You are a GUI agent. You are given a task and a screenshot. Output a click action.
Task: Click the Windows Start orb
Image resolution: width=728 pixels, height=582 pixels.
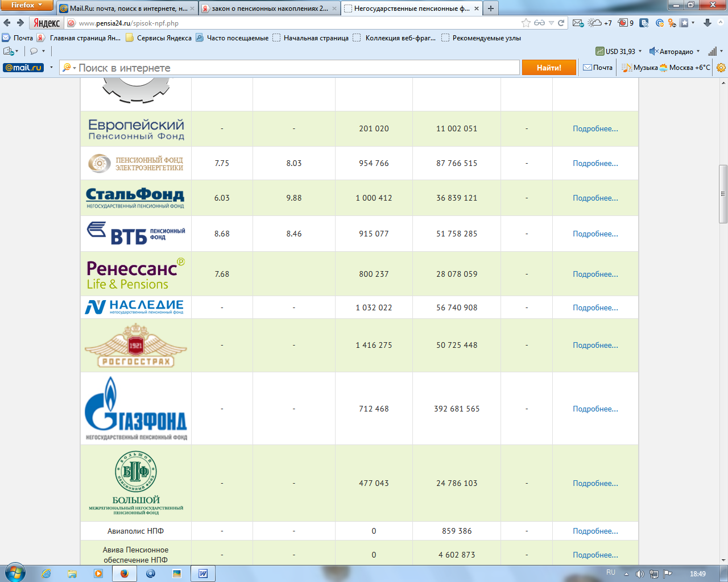[15, 573]
